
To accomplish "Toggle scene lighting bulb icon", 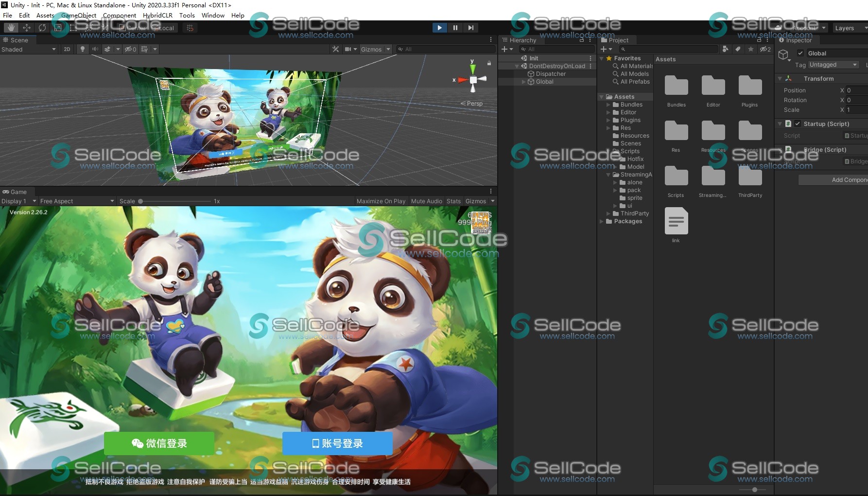I will pyautogui.click(x=83, y=49).
